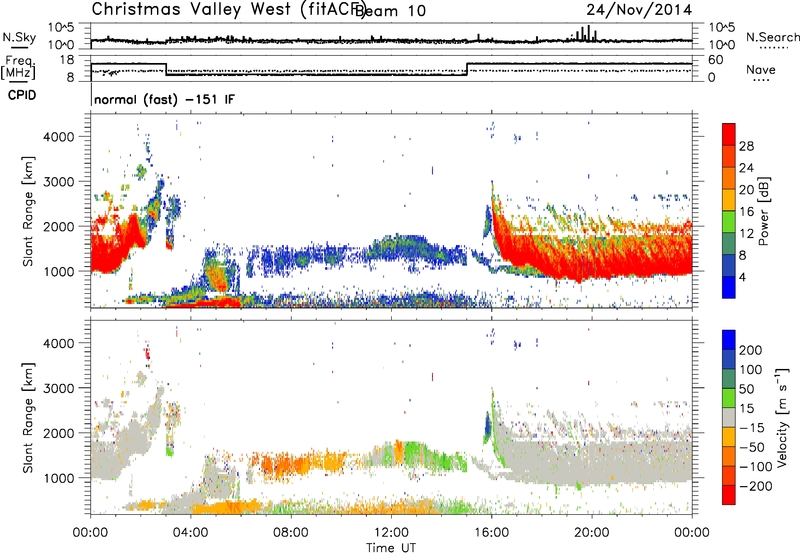Click the '24' label on Power color bar
The image size is (800, 554).
coord(746,168)
